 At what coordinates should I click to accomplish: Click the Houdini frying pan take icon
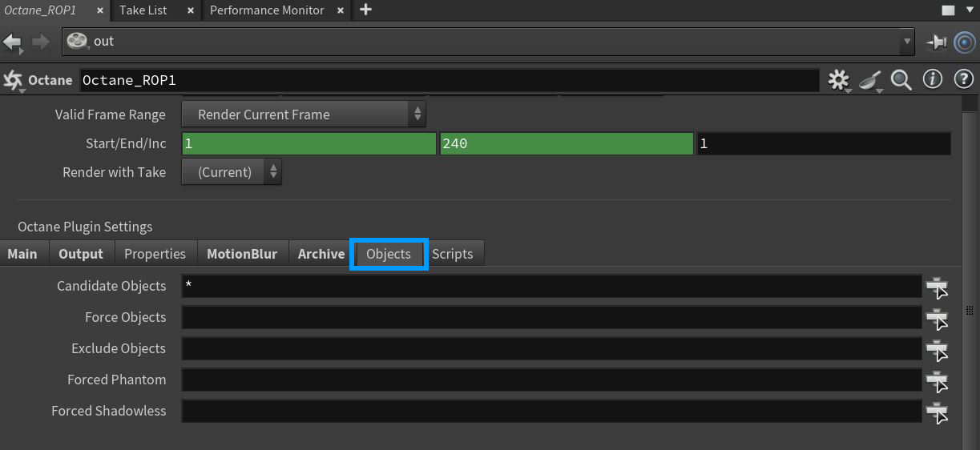click(x=870, y=80)
